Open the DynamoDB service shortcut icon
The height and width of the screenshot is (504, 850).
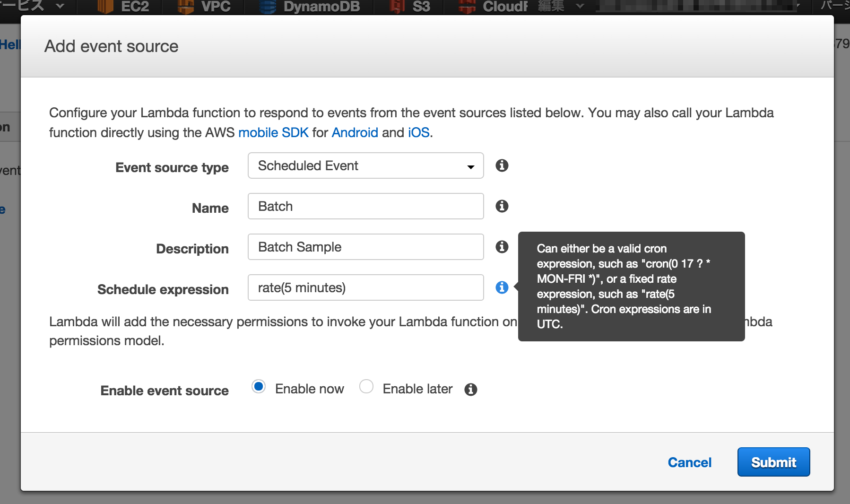coord(268,7)
